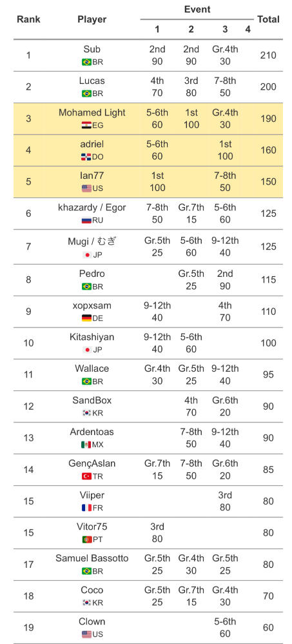Screen dimensions: 292x644
Task: Open the Event 1 column link
Action: (157, 30)
